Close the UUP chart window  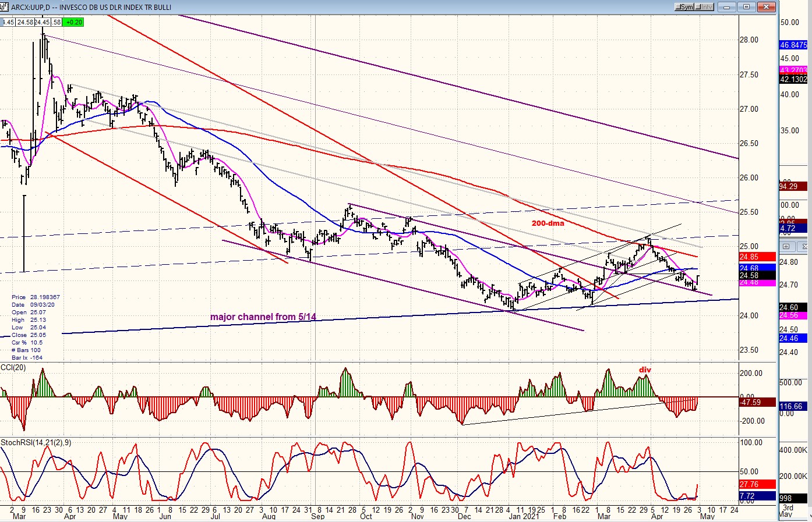tap(767, 7)
